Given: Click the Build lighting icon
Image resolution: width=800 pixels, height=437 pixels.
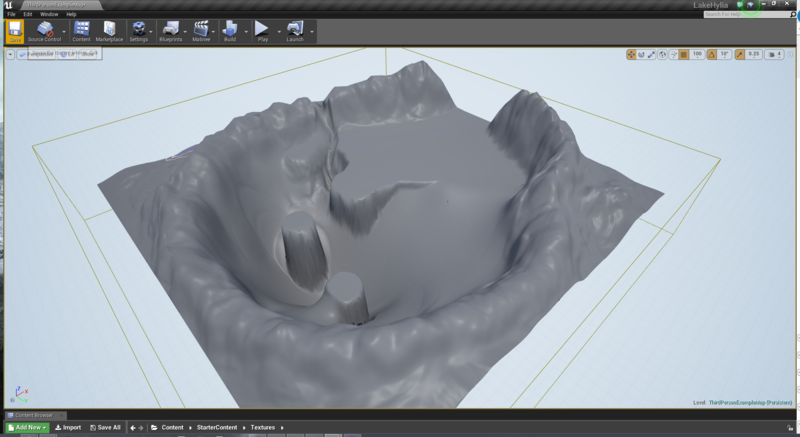Looking at the screenshot, I should click(229, 30).
